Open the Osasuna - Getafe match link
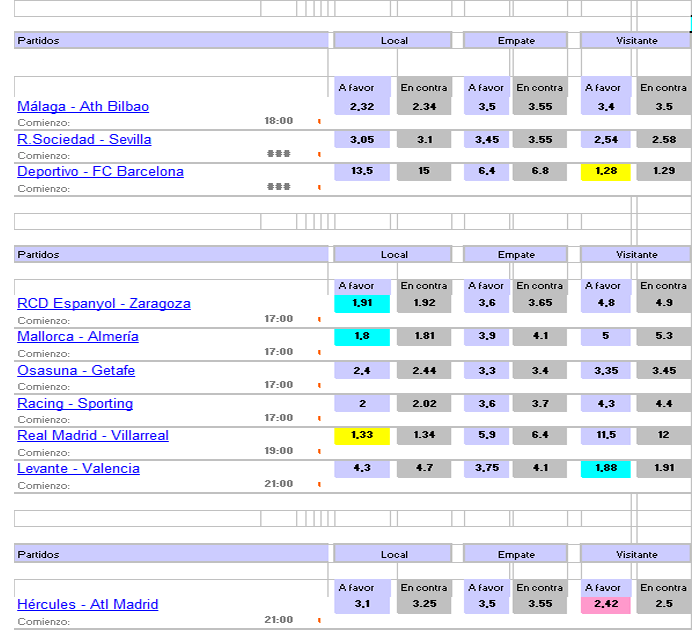This screenshot has height=630, width=692. point(76,370)
